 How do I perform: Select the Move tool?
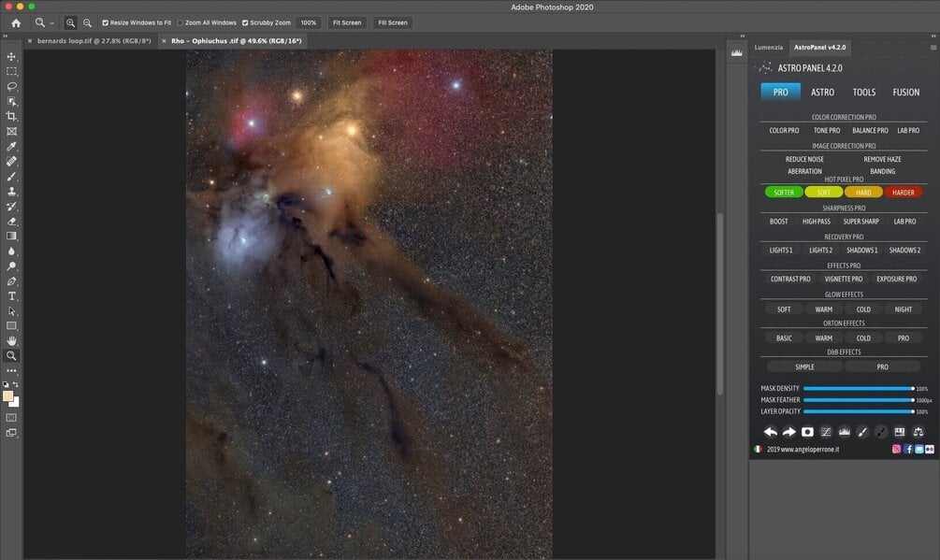coord(11,56)
